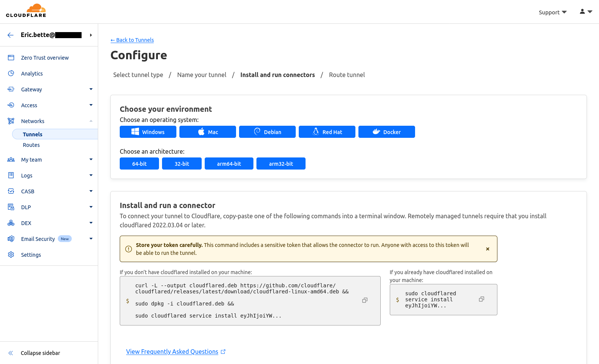Viewport: 599px width, 364px height.
Task: Expand the Access submenu
Action: tap(91, 105)
